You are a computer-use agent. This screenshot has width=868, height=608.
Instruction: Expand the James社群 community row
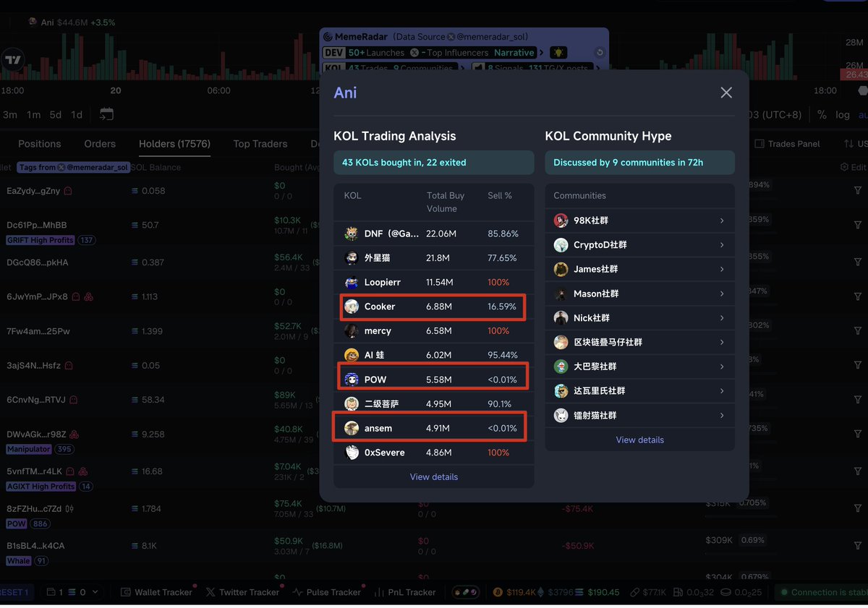pyautogui.click(x=722, y=269)
